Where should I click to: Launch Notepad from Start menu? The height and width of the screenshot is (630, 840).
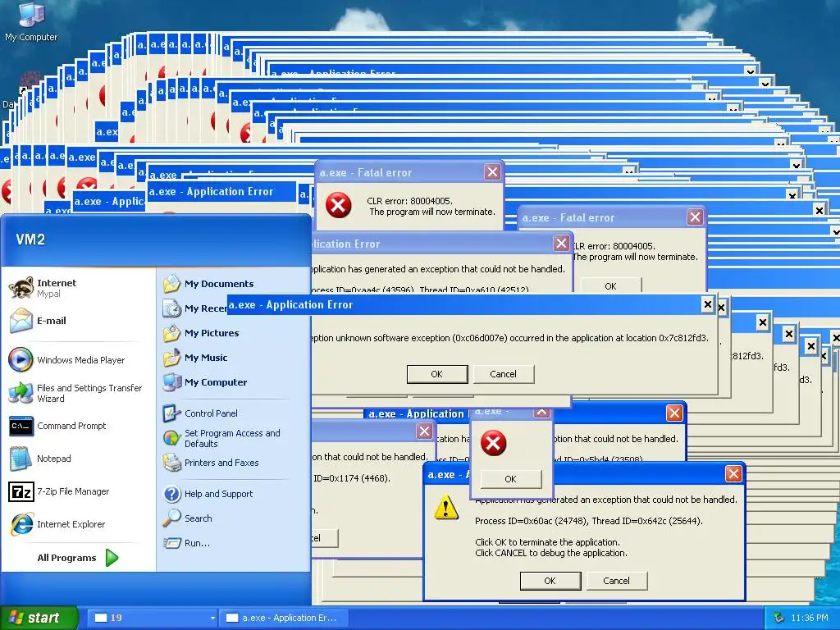click(78, 459)
